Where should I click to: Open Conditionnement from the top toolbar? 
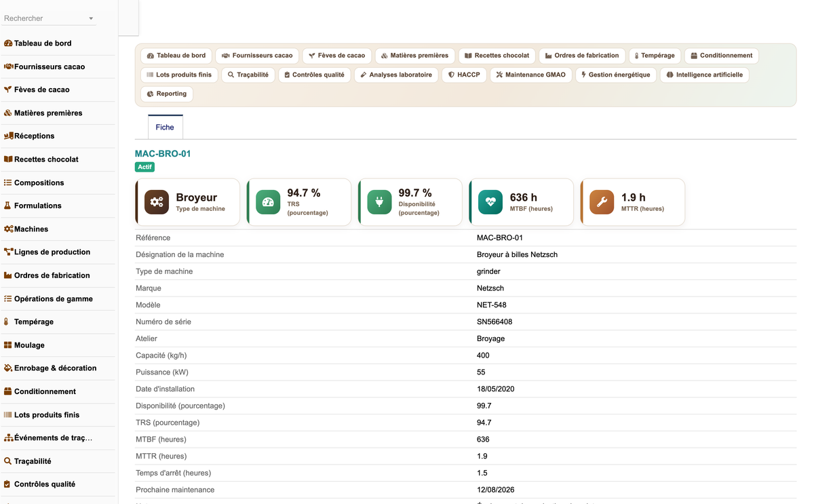(x=721, y=56)
